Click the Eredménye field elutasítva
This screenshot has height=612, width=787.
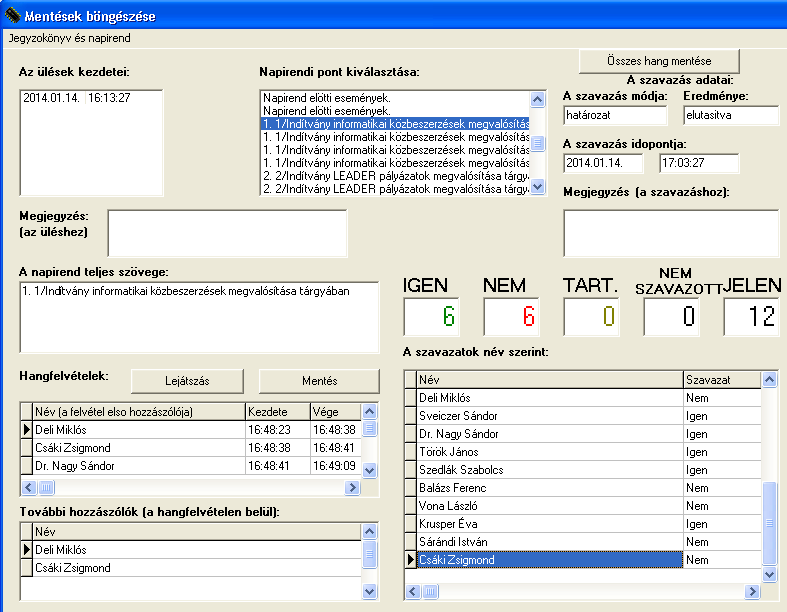click(x=731, y=115)
